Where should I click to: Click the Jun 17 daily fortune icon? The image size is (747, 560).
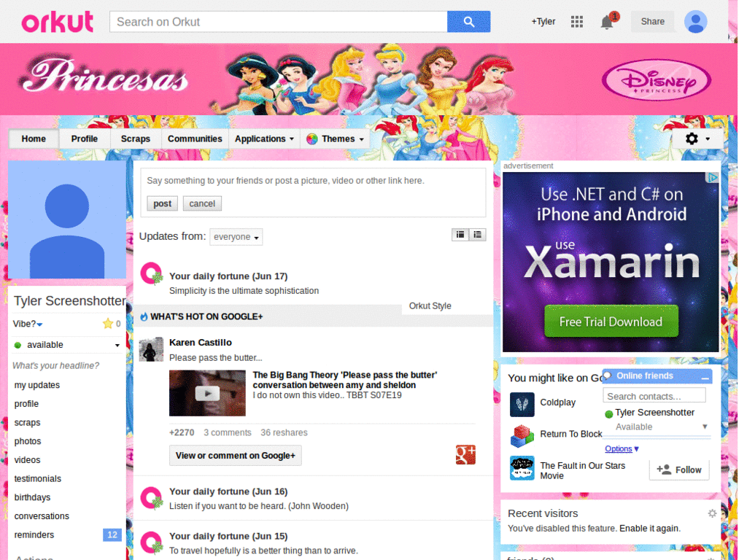click(x=152, y=274)
